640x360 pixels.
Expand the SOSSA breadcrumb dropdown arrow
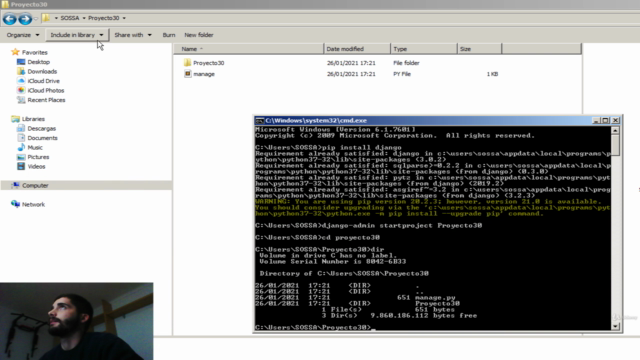84,18
